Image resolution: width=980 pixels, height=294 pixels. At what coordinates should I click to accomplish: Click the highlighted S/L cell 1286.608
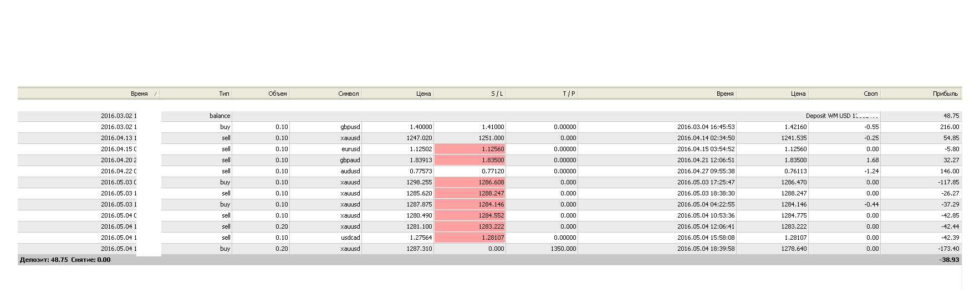coord(491,182)
